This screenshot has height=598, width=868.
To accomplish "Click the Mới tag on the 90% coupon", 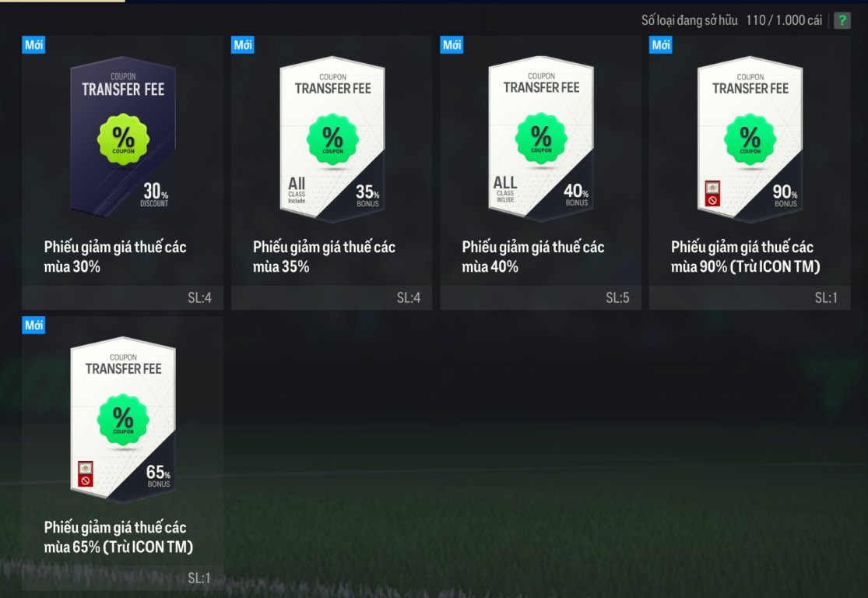I will click(660, 45).
